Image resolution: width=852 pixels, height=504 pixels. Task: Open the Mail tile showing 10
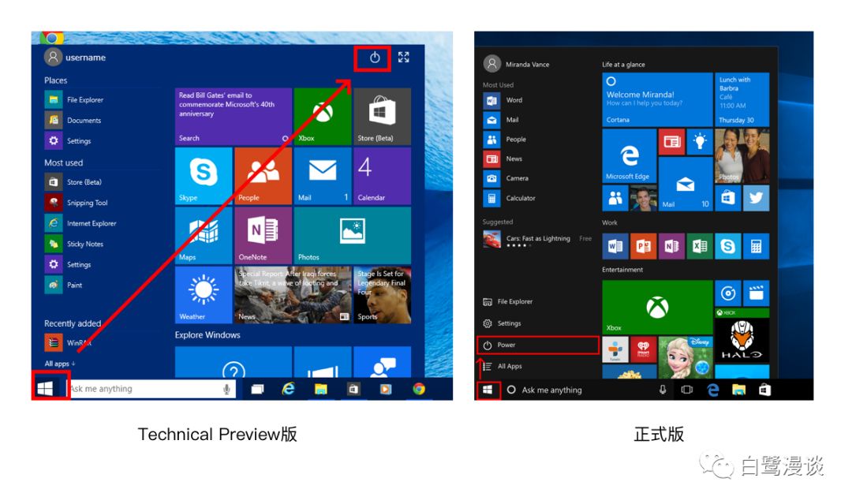tap(686, 184)
